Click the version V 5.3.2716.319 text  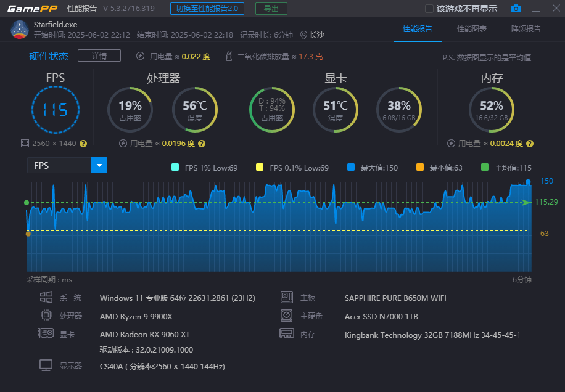129,9
